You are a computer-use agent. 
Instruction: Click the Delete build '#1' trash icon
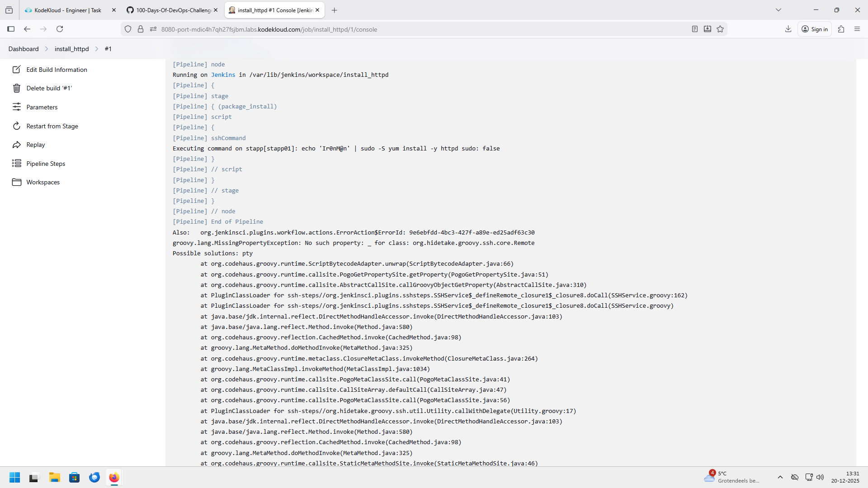pos(17,88)
